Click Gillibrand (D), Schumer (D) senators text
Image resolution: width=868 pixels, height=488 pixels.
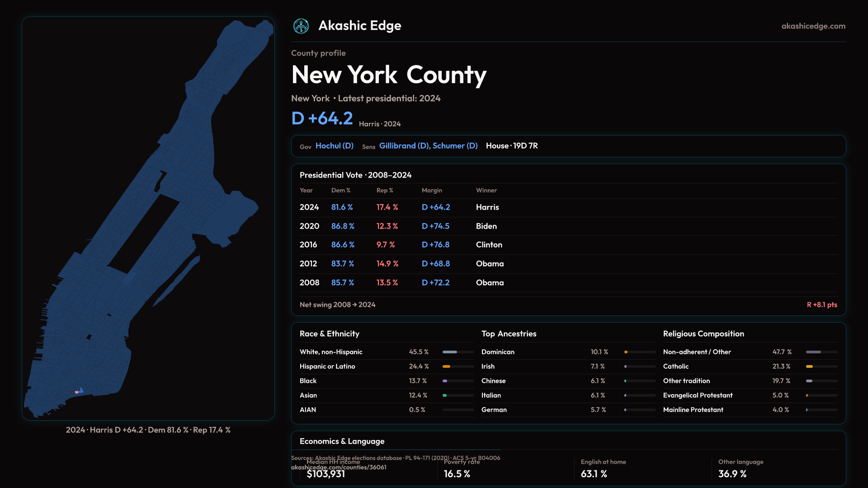[428, 146]
